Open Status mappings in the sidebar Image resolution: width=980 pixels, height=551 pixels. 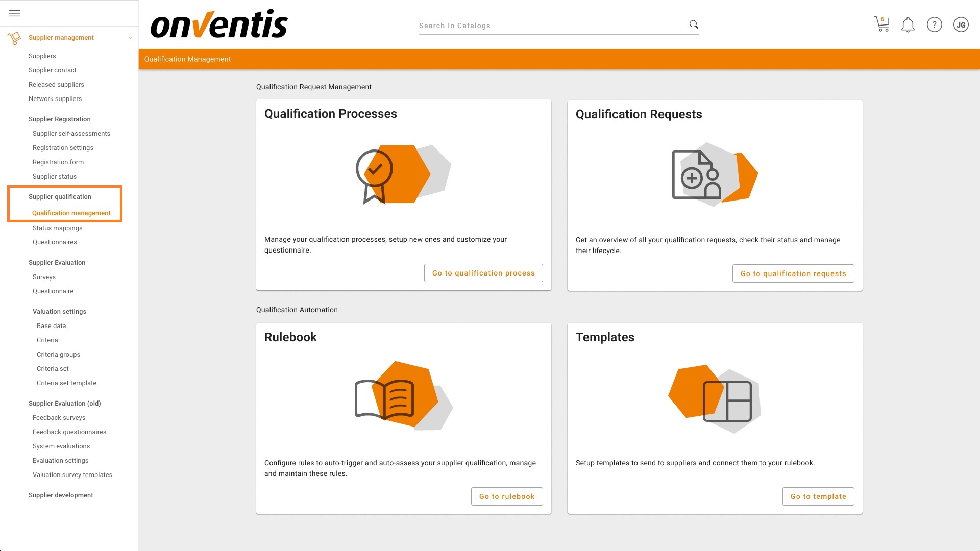tap(57, 228)
